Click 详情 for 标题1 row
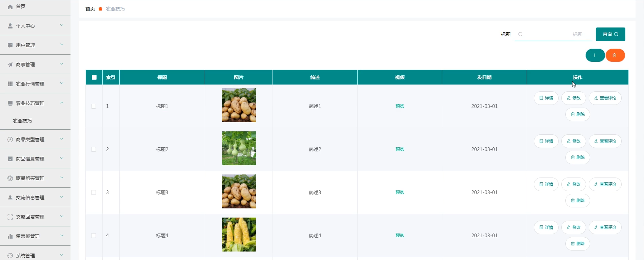The image size is (644, 260). (x=546, y=98)
